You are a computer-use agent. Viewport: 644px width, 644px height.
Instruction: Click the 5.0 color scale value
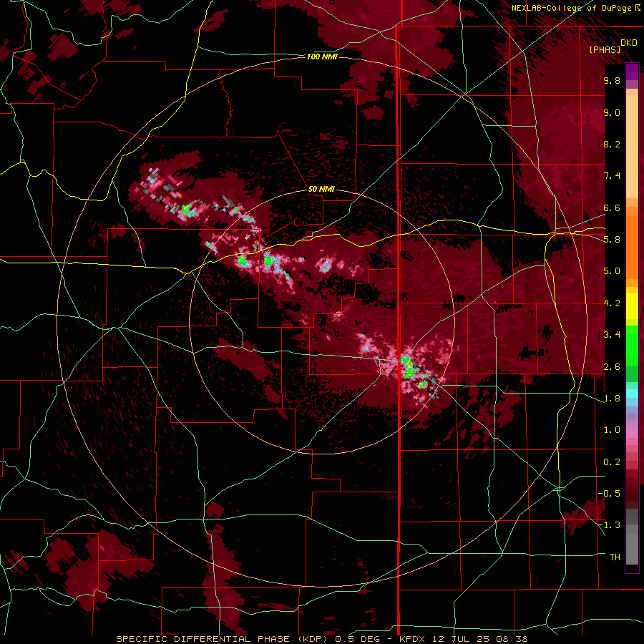click(612, 271)
